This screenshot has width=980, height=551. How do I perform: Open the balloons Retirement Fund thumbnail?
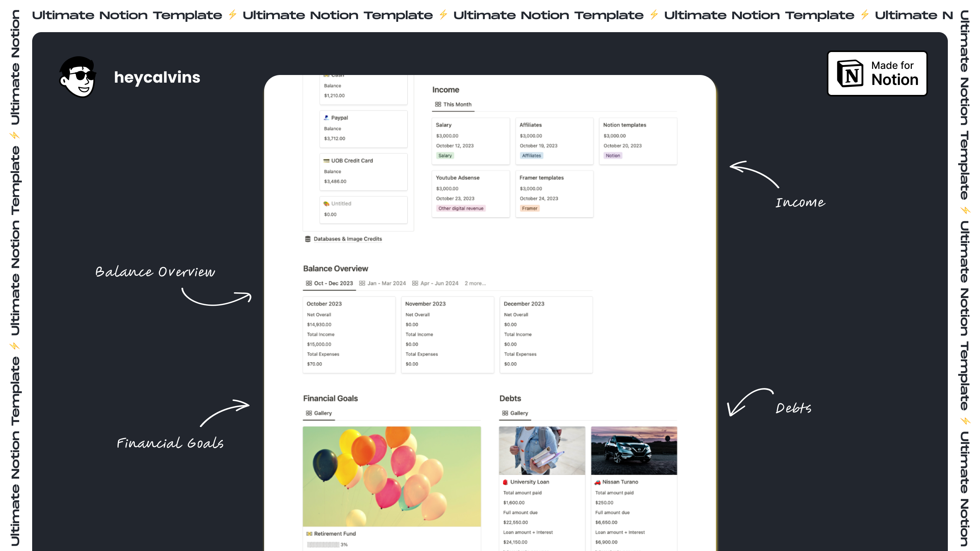coord(392,476)
